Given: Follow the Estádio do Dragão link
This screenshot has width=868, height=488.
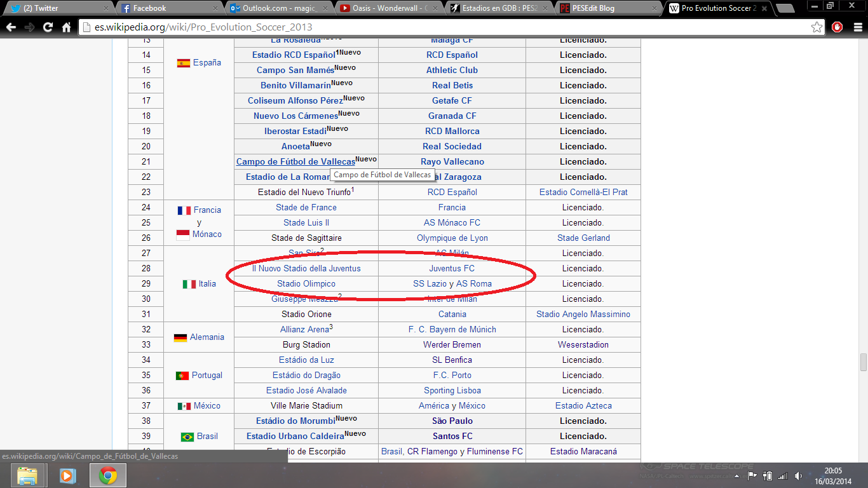Looking at the screenshot, I should (306, 376).
